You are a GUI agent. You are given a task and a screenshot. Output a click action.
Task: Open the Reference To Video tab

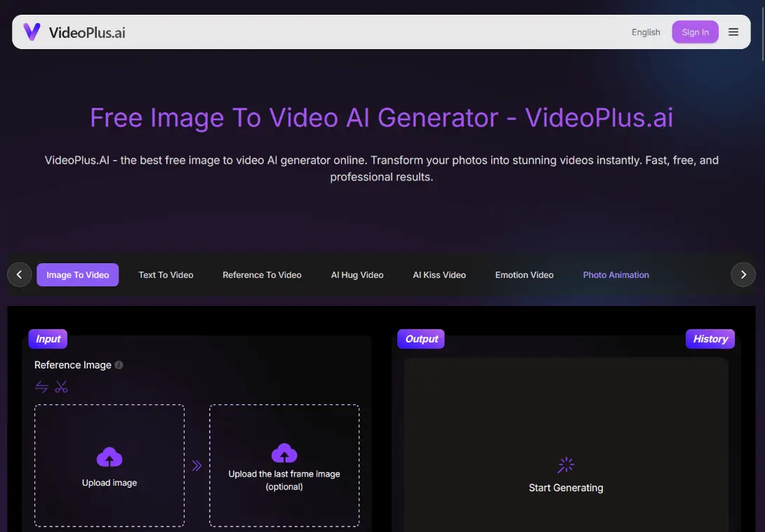pos(262,275)
